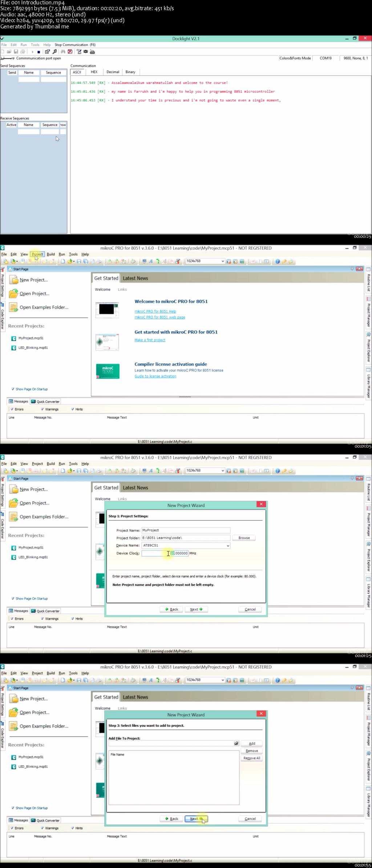Follow the Make a first project link in the window without a wizard

coord(150,340)
